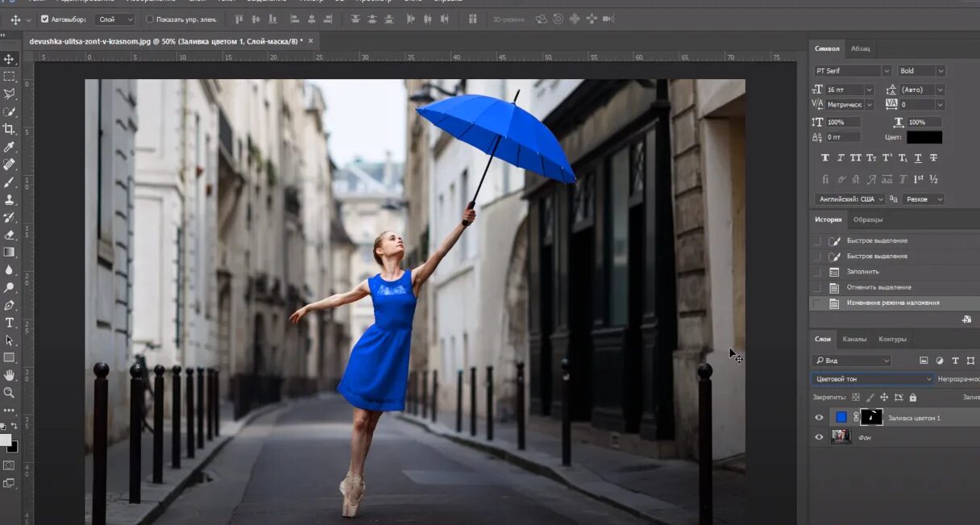This screenshot has height=525, width=980.
Task: Set history brush source for Изменение режима наложения
Action: 817,303
